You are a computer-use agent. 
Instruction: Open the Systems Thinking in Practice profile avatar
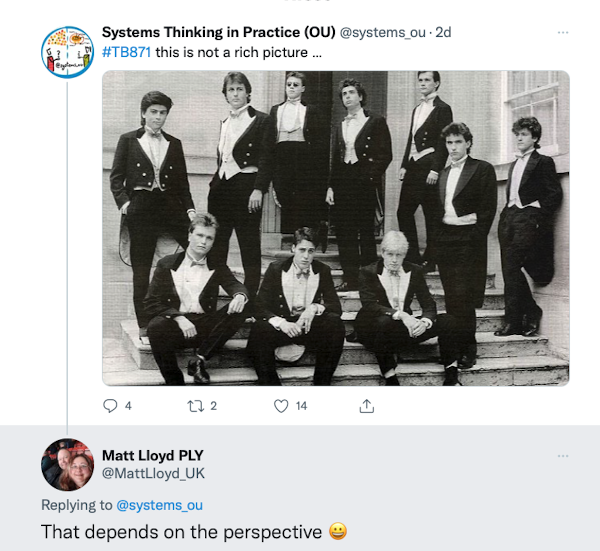(67, 50)
